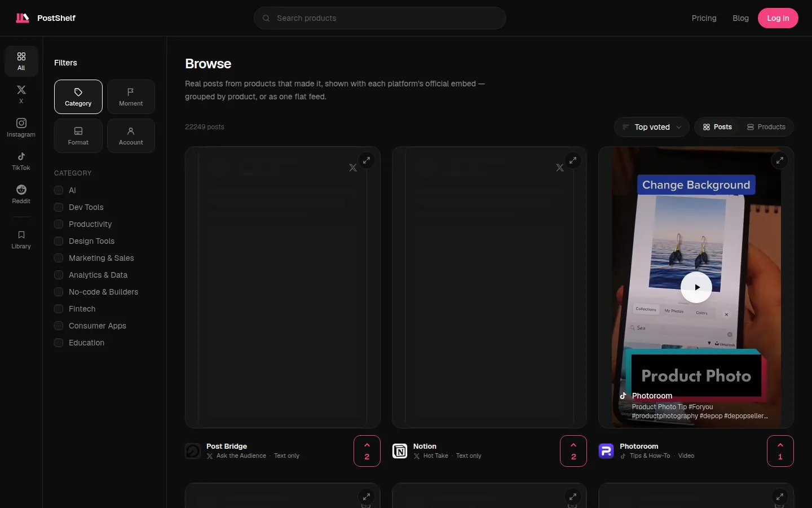This screenshot has width=812, height=508.
Task: Click the PostShelf logo icon
Action: click(23, 18)
